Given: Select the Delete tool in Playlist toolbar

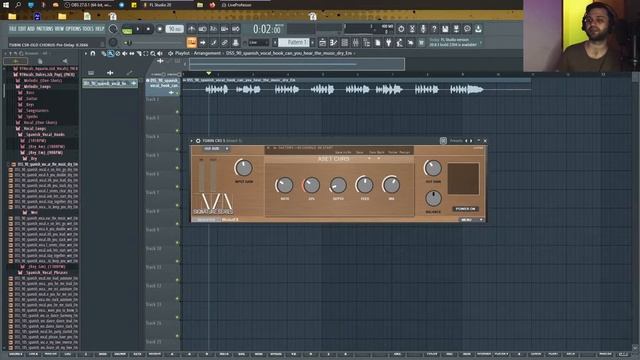Looking at the screenshot, I should tap(118, 53).
